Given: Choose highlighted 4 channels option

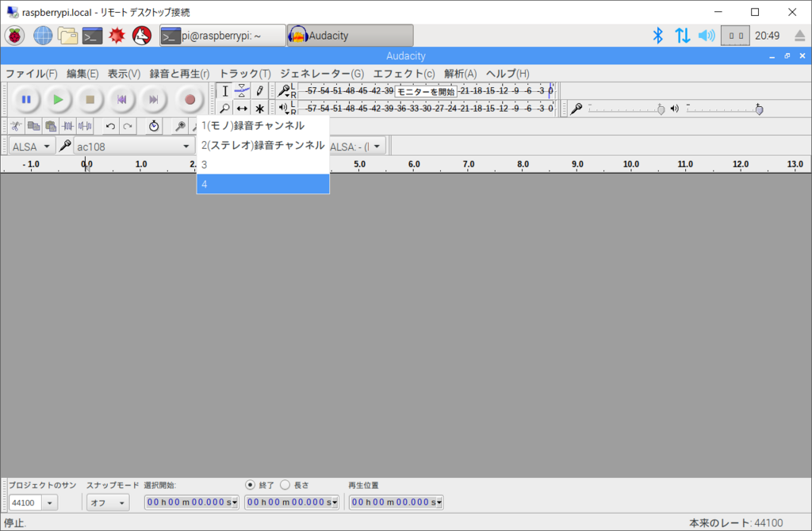Looking at the screenshot, I should pyautogui.click(x=263, y=184).
